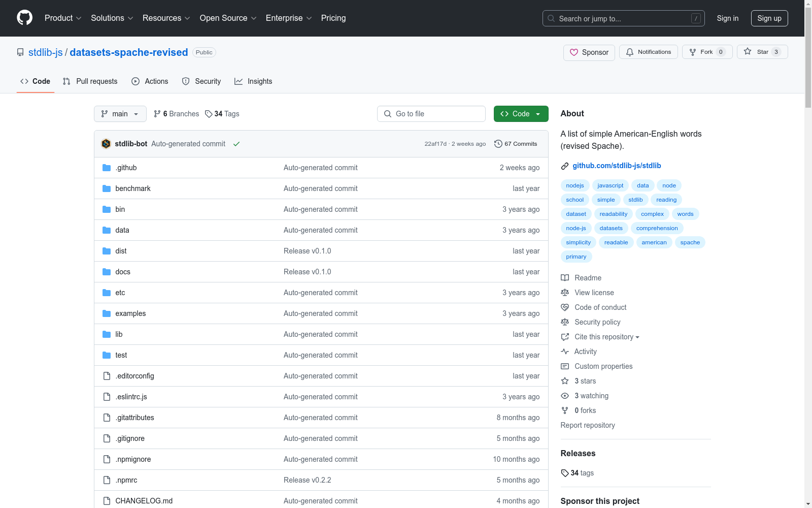The height and width of the screenshot is (508, 812).
Task: Click the Fork icon
Action: coord(693,52)
